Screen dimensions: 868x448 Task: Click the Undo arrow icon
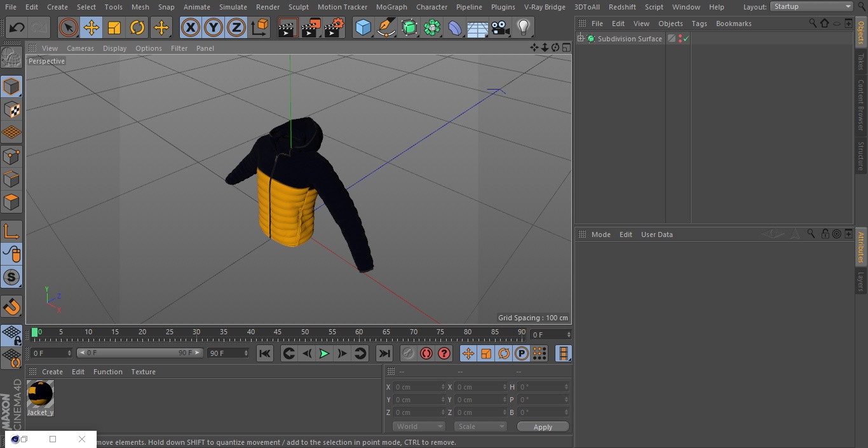click(17, 28)
